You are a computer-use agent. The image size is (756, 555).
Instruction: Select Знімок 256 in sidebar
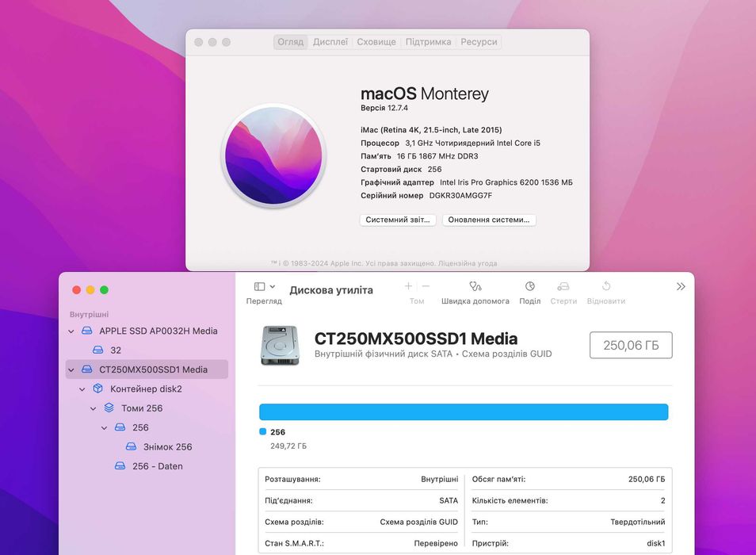pos(147,447)
